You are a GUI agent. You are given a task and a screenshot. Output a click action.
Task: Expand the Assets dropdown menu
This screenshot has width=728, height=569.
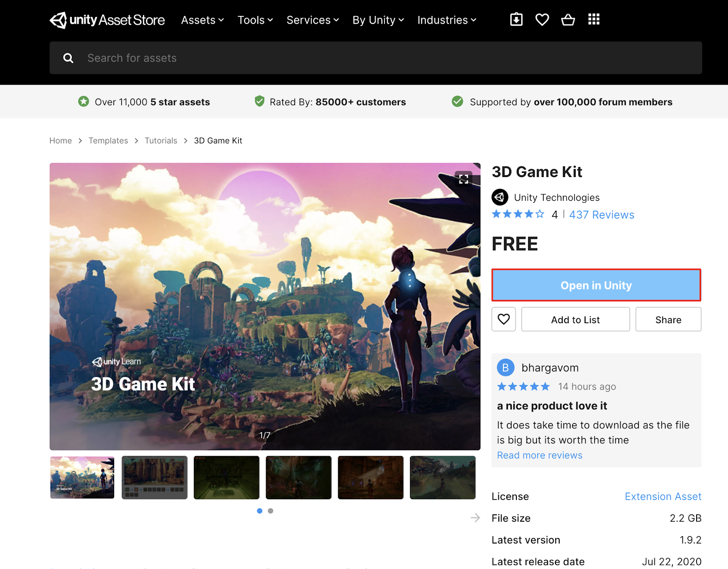click(202, 20)
